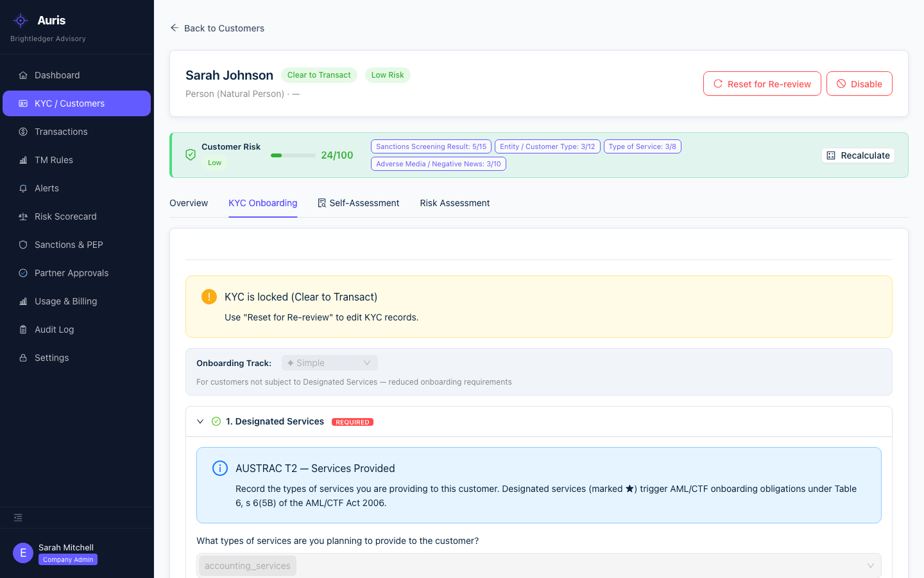Click the REQUIRED label
924x578 pixels.
(352, 422)
